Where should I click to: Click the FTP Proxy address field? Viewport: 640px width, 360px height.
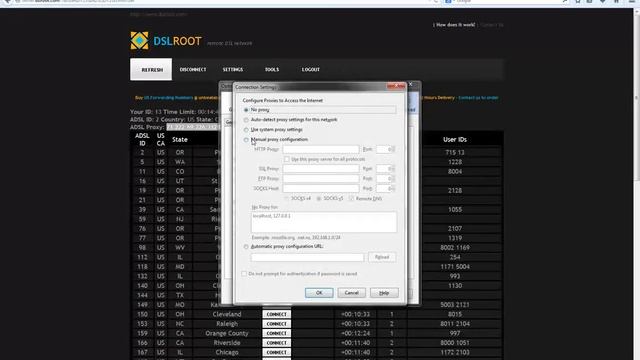pyautogui.click(x=321, y=179)
